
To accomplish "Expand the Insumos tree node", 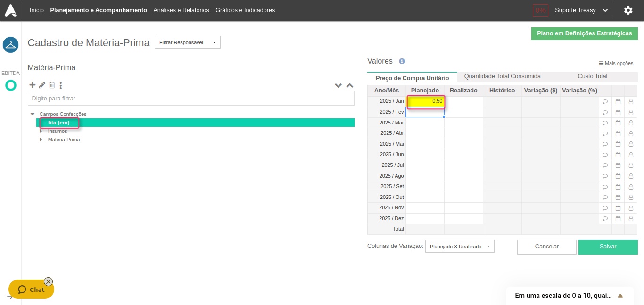I will [41, 131].
